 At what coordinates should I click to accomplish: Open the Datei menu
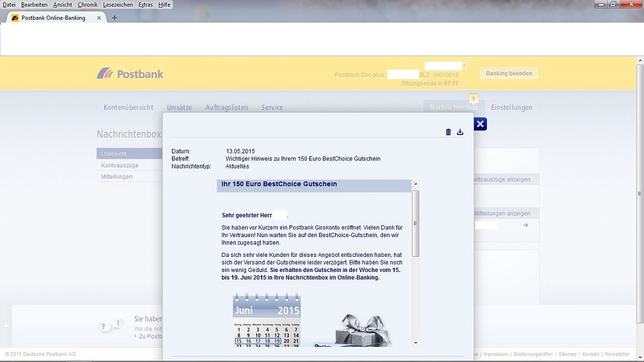point(9,5)
